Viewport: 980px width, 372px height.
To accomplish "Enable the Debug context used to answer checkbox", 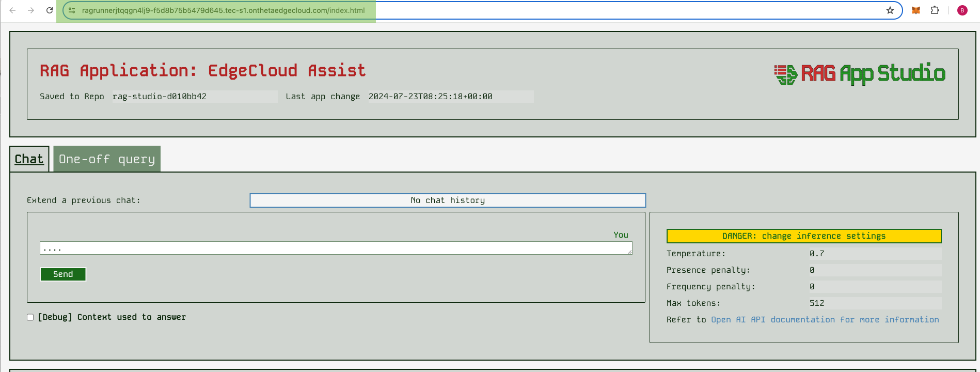I will click(x=30, y=317).
